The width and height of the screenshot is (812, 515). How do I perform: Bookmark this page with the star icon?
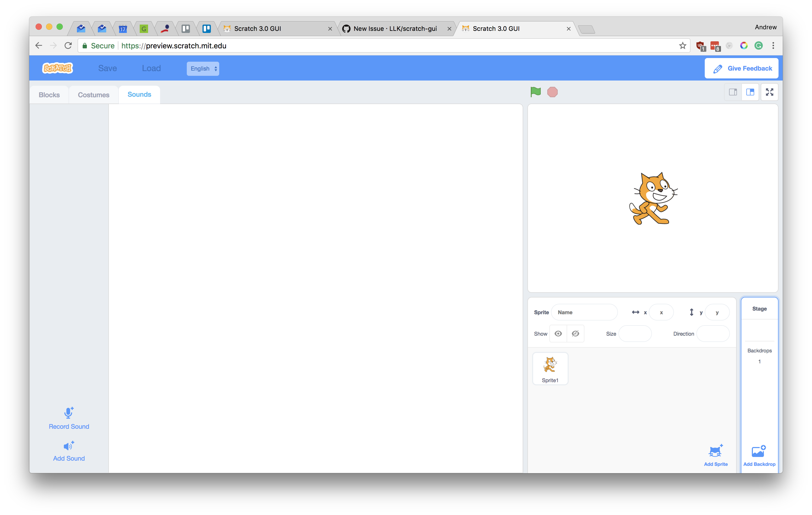pyautogui.click(x=683, y=45)
